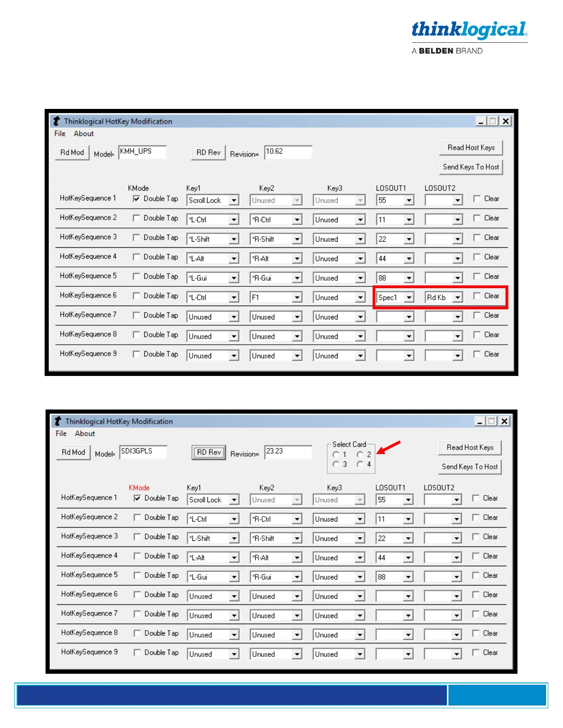Click the Model field showing SDI3GPLS
563x728 pixels.
pos(144,452)
